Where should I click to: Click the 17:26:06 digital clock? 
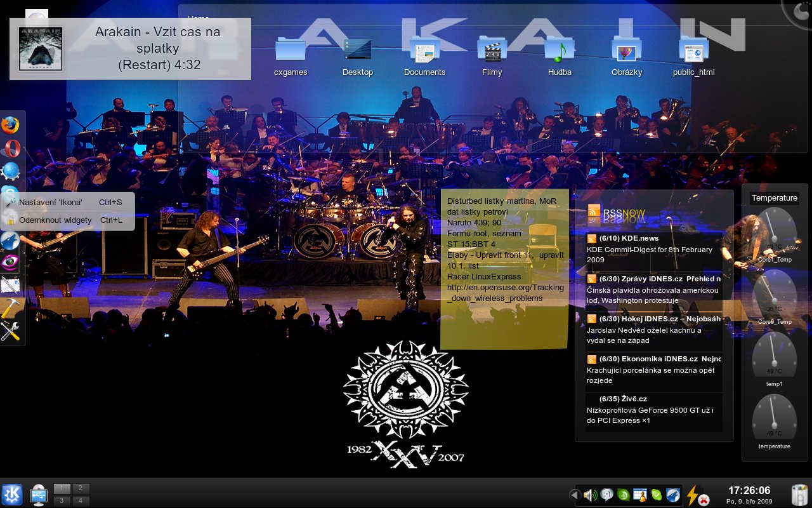pos(749,490)
